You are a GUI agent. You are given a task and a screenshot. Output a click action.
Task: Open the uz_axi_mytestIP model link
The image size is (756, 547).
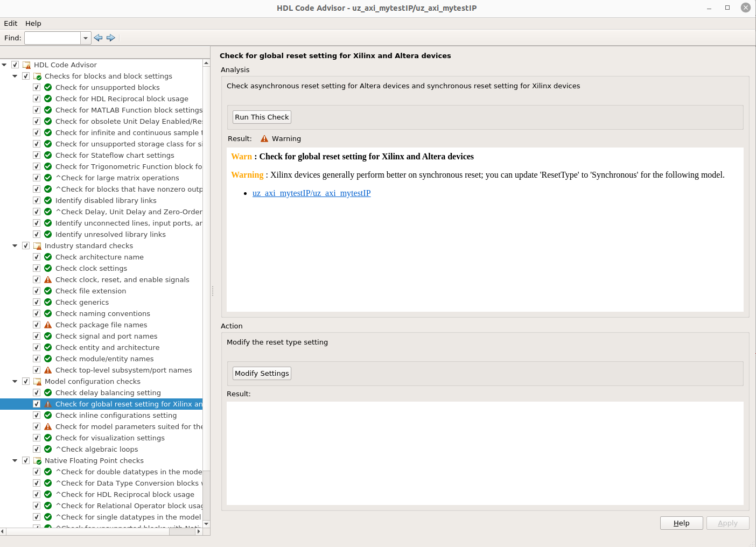(x=311, y=193)
